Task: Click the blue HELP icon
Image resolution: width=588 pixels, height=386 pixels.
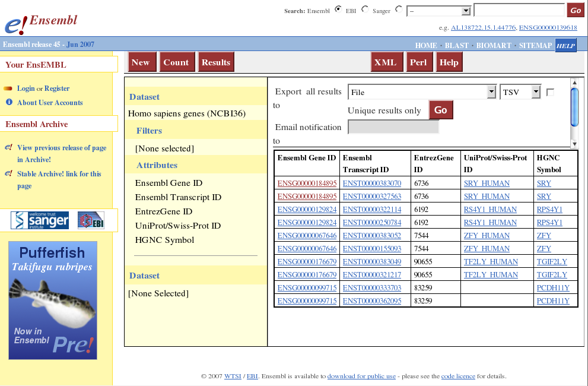Action: click(565, 46)
